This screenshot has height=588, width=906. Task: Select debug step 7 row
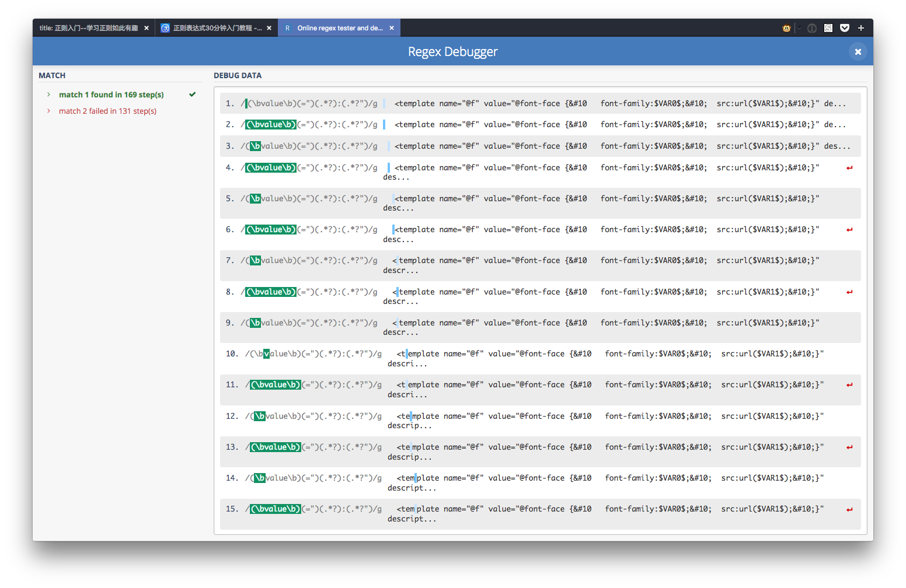tap(540, 265)
